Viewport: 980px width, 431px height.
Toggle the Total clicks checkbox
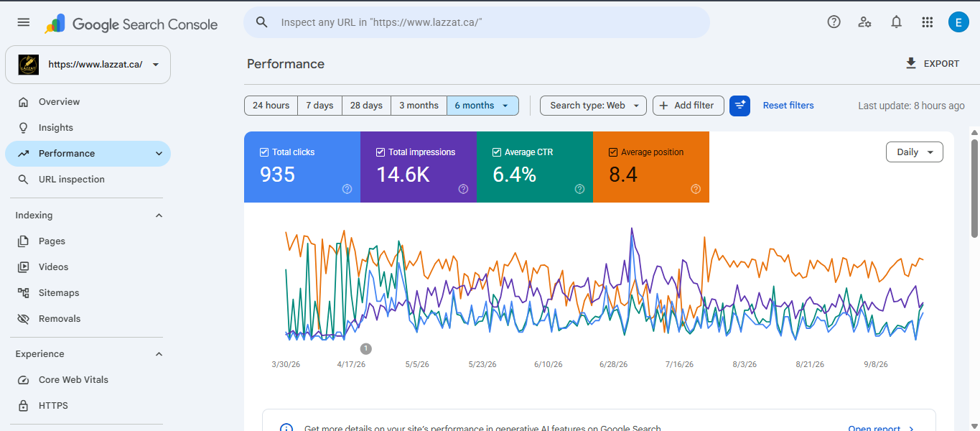pyautogui.click(x=263, y=152)
